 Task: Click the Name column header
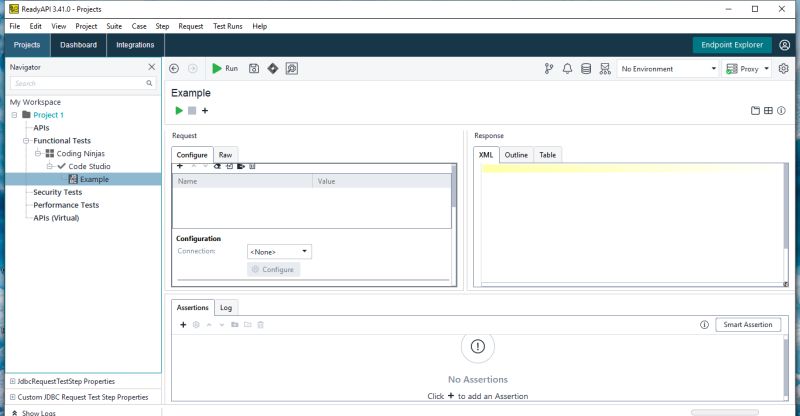(242, 181)
